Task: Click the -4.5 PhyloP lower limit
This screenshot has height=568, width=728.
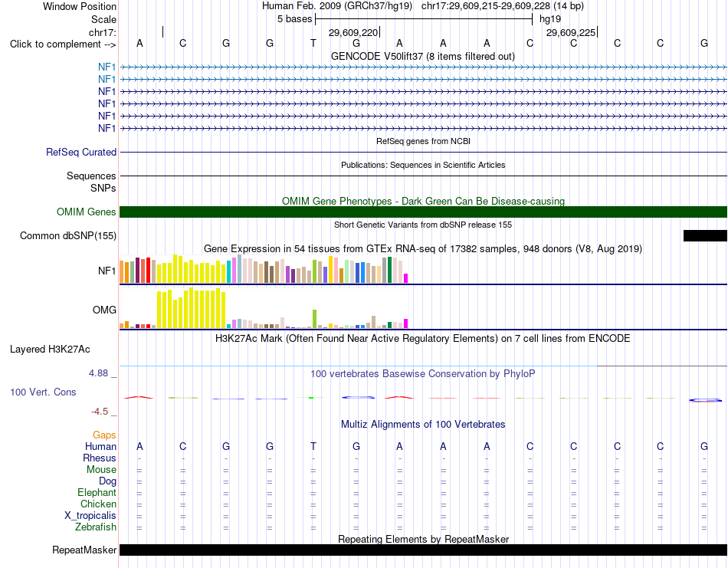Action: point(100,412)
